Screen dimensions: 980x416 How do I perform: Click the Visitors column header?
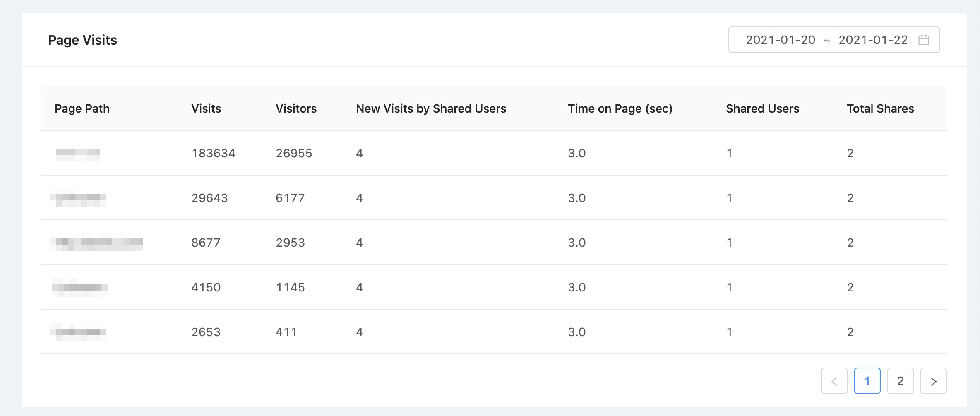pos(296,108)
